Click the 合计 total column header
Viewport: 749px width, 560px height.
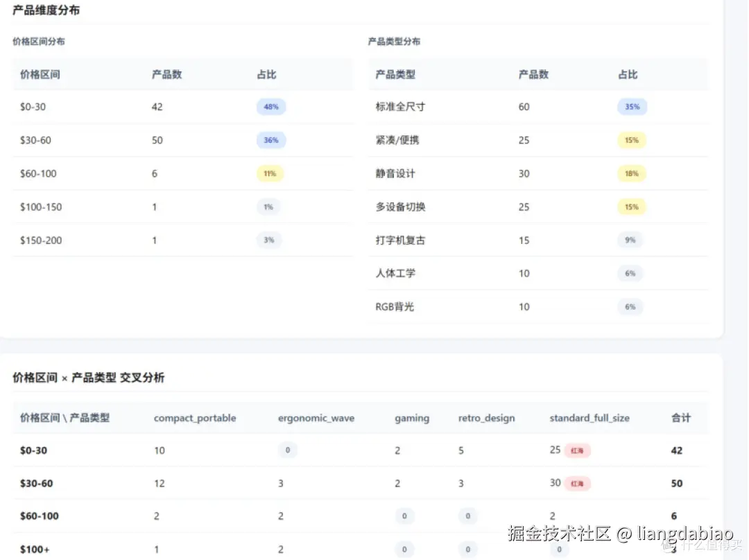coord(681,418)
